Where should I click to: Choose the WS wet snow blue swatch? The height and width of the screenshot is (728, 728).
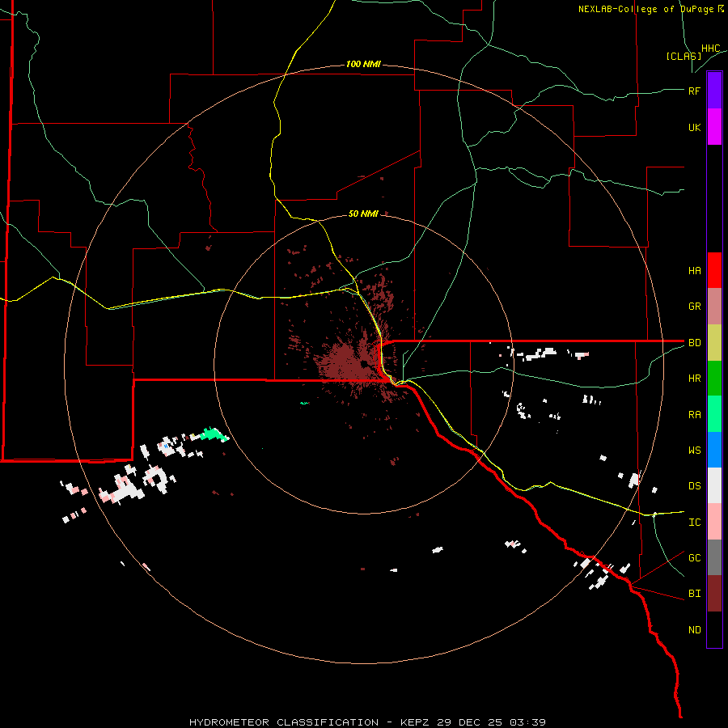coord(714,450)
